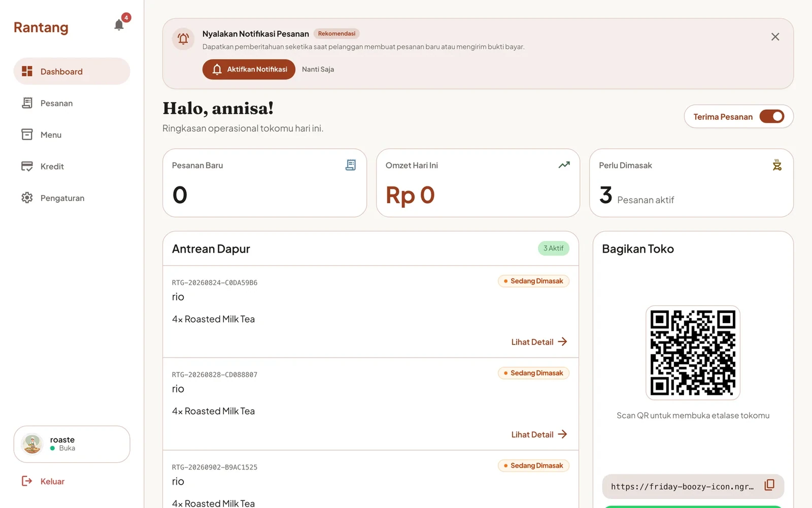Screen dimensions: 812x508
Task: Click Sedang Dimasak status of order RTG-20260902-B9AC1525
Action: (x=533, y=465)
